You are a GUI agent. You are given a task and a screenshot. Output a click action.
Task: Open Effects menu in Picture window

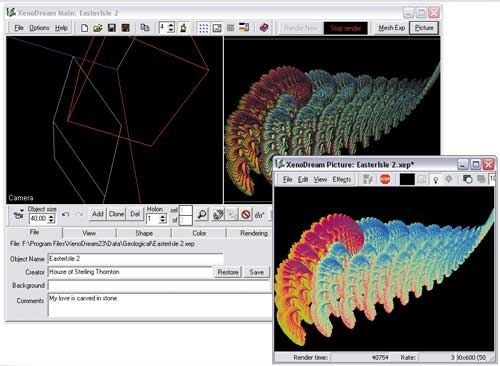click(342, 180)
